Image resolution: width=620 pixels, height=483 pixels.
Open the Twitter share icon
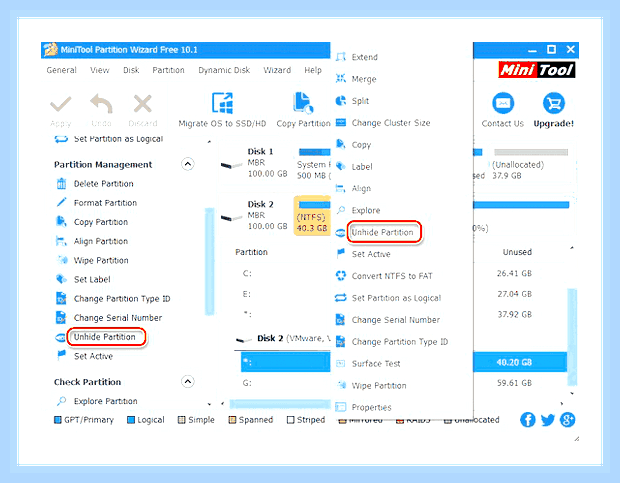548,420
